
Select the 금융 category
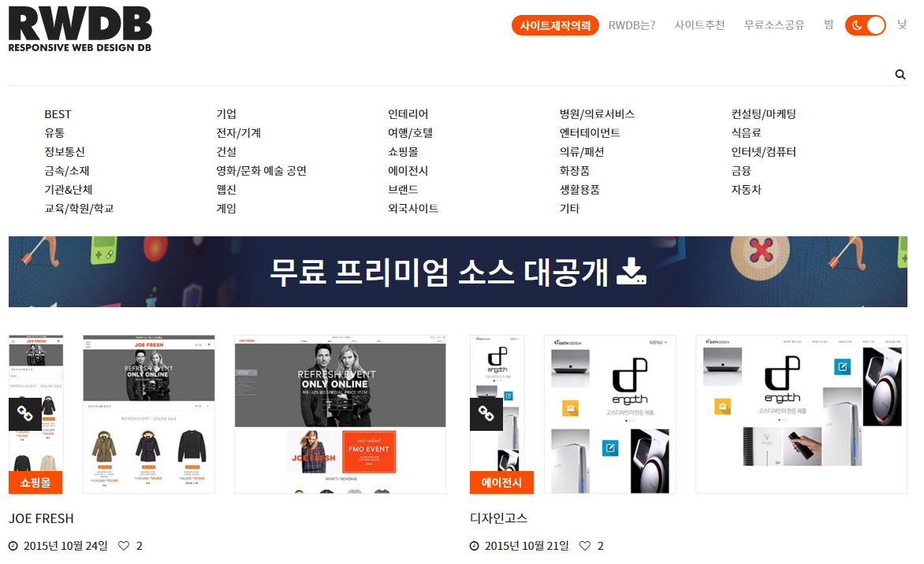(x=741, y=171)
